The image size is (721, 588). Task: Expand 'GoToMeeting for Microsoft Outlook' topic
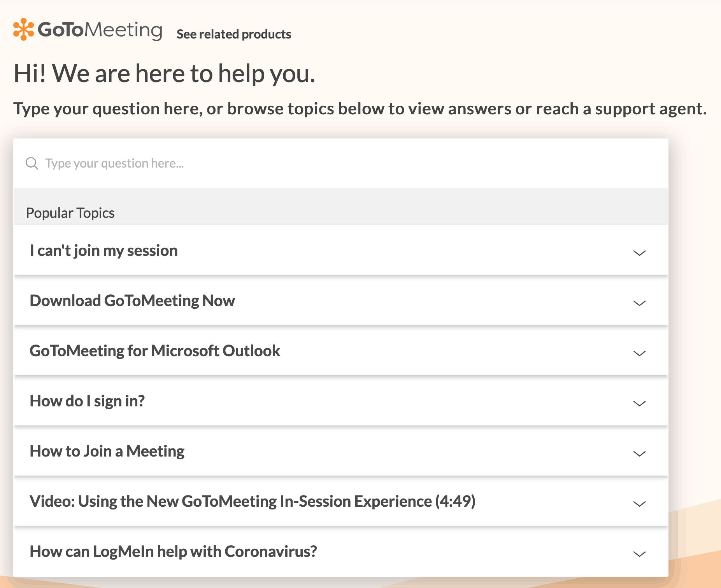click(639, 353)
